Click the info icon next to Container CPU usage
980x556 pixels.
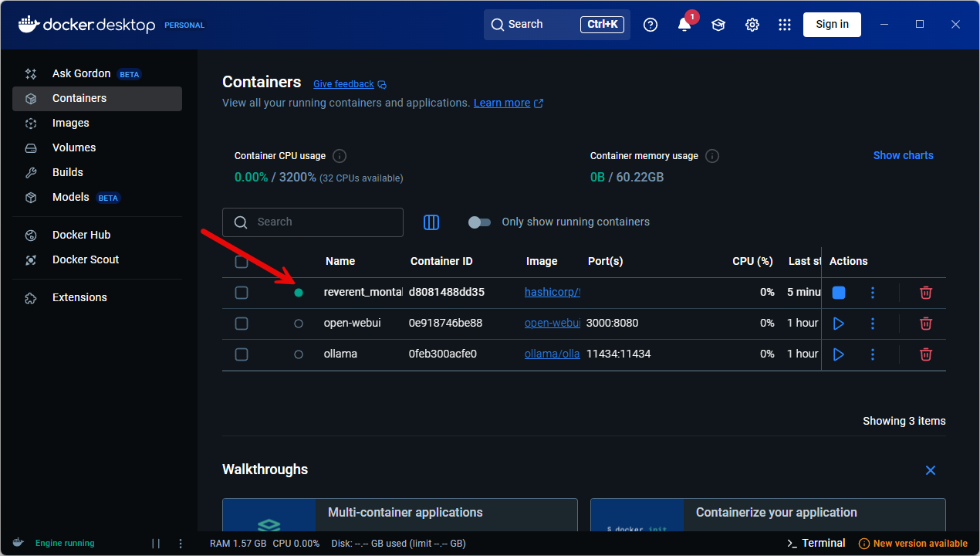339,156
